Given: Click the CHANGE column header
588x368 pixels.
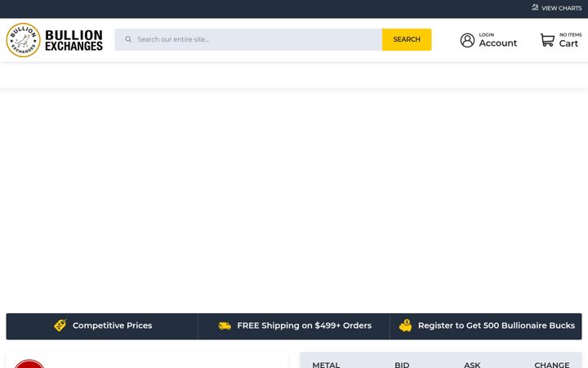Looking at the screenshot, I should (x=551, y=365).
